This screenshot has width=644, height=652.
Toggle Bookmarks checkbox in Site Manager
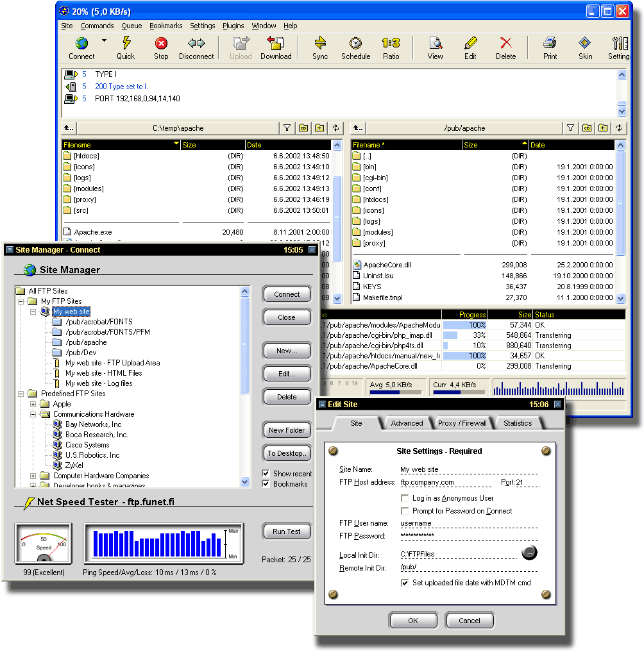266,483
